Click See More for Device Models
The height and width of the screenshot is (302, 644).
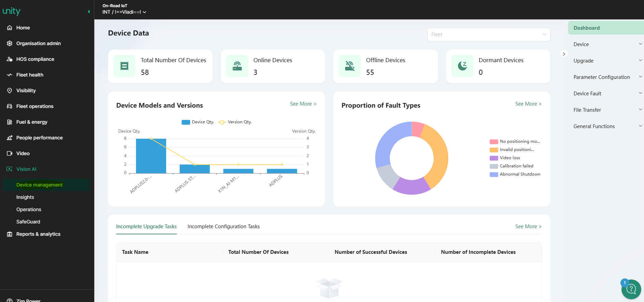(x=303, y=104)
